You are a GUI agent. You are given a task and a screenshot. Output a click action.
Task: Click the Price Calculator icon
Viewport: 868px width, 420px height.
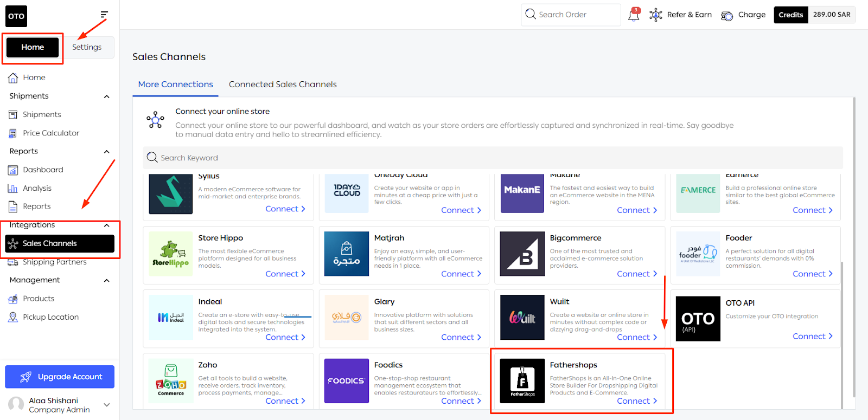pyautogui.click(x=13, y=133)
